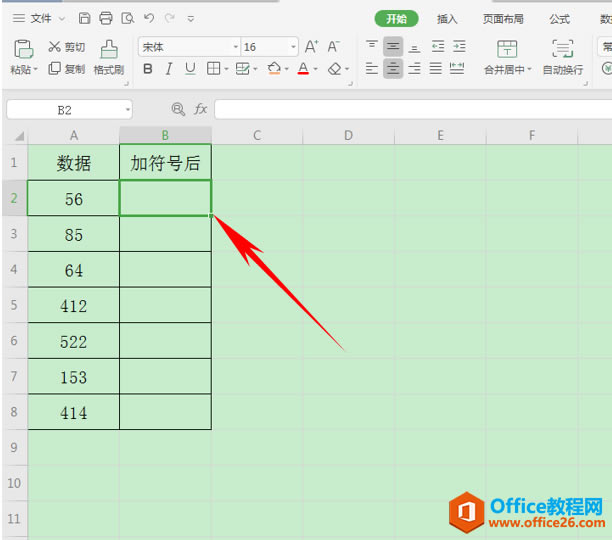This screenshot has width=612, height=540.
Task: Click the decrease indent icon
Action: [x=438, y=46]
